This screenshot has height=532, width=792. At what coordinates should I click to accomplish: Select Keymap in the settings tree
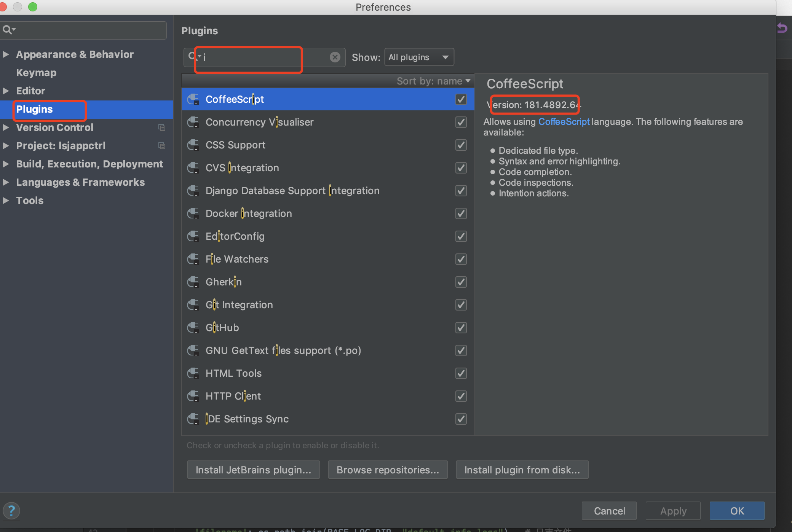pos(36,73)
